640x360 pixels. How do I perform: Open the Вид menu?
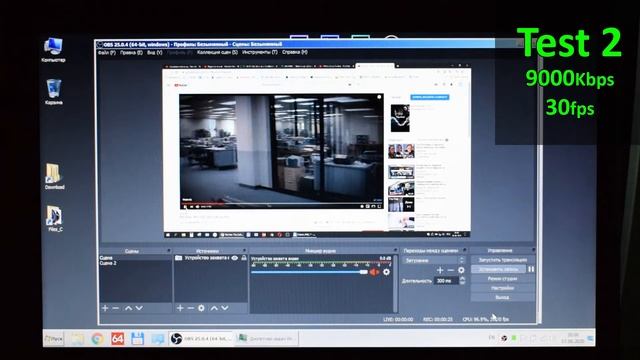click(154, 53)
